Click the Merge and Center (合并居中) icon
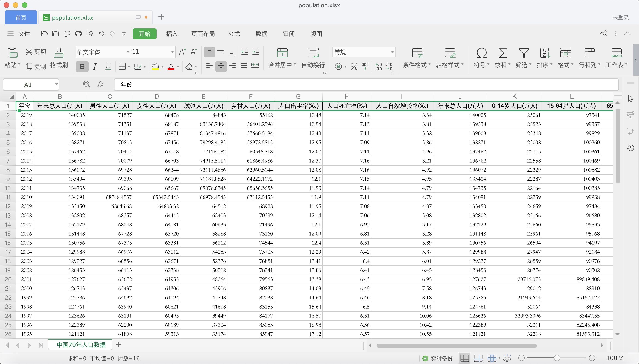Viewport: 639px width, 364px height. coord(282,53)
